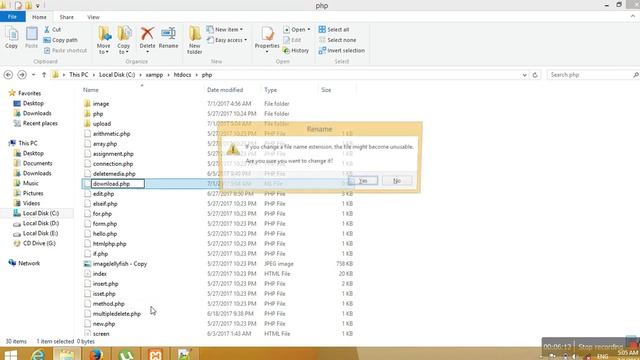Click Copy path in Clipboard group
640x360 pixels.
click(x=60, y=40)
